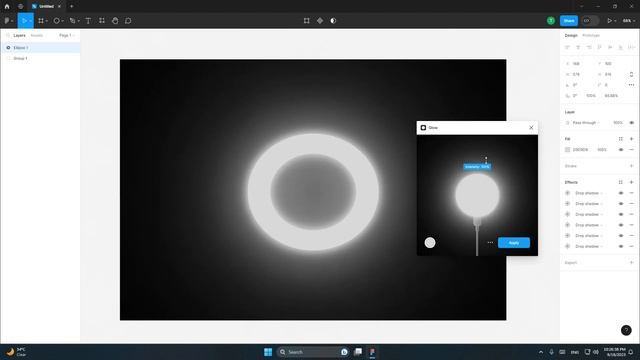Image resolution: width=640 pixels, height=360 pixels.
Task: Switch to the Prototype tab
Action: pyautogui.click(x=591, y=36)
